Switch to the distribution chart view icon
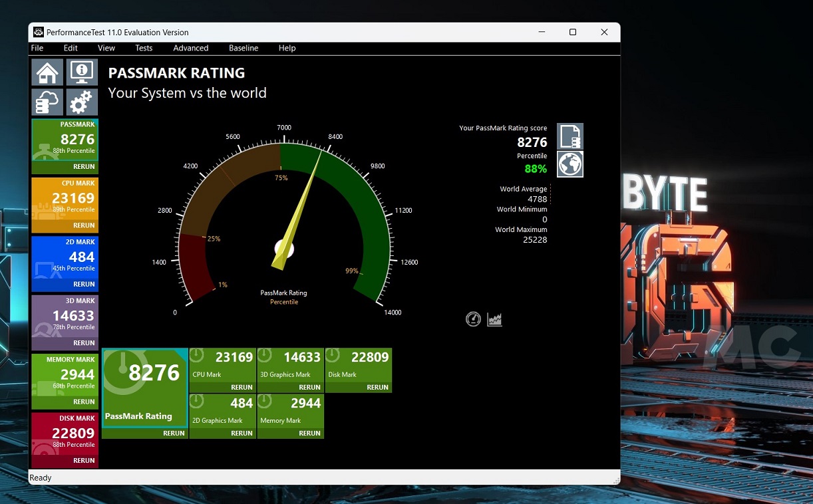This screenshot has height=504, width=813. [x=494, y=319]
